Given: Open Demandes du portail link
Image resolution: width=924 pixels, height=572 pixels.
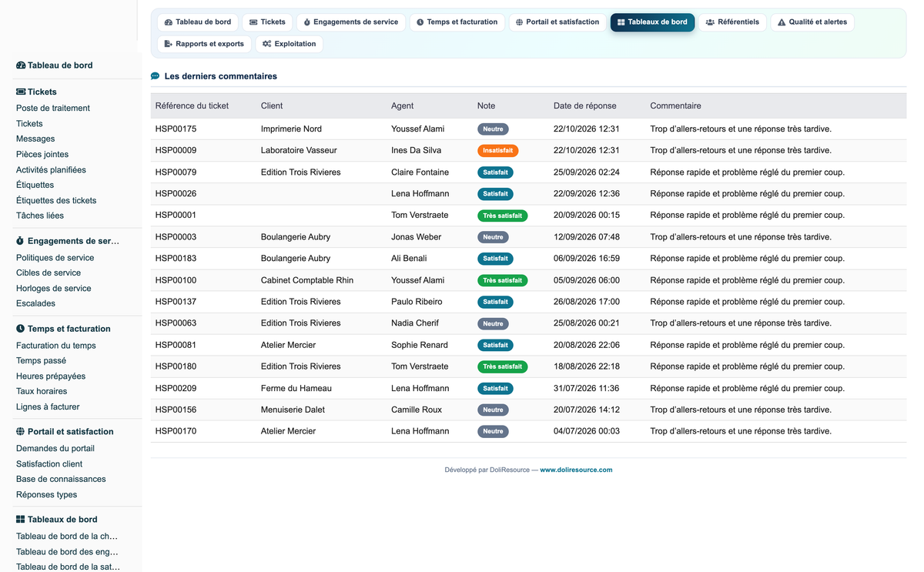Looking at the screenshot, I should pos(55,449).
